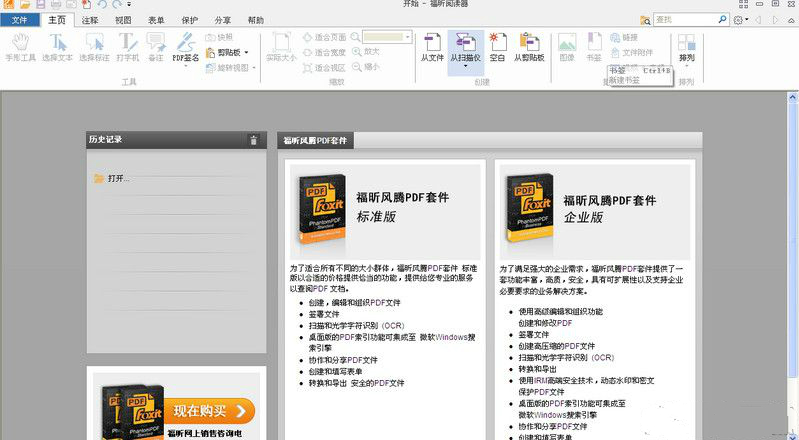The image size is (799, 440).
Task: Switch to the Comment (注释) tab
Action: pyautogui.click(x=90, y=20)
